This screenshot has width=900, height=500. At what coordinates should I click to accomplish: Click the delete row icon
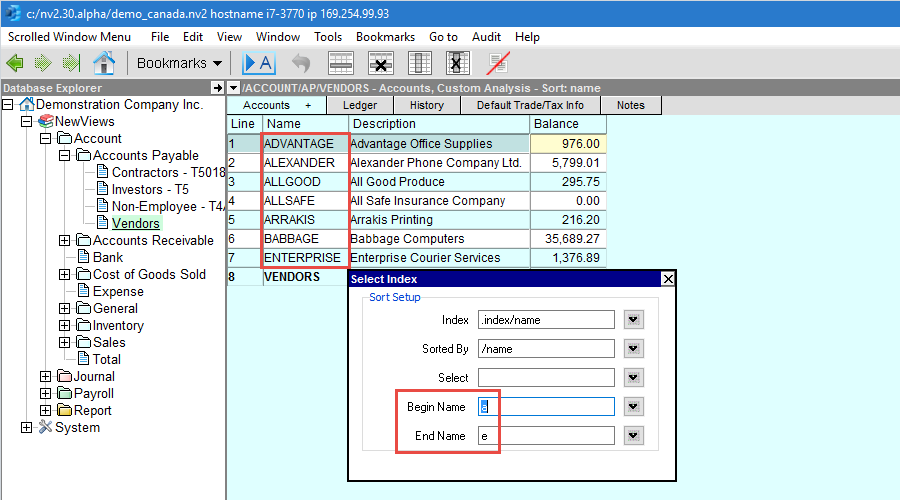click(380, 63)
